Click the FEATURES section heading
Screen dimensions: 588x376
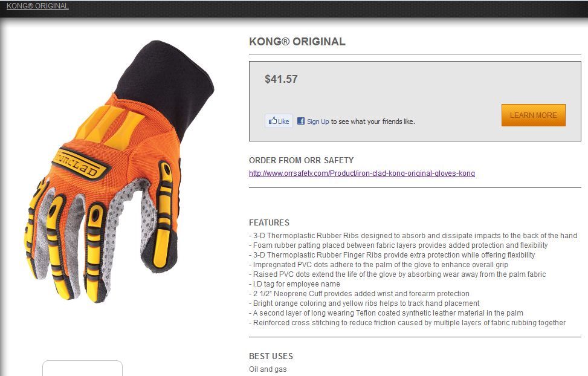tap(269, 222)
